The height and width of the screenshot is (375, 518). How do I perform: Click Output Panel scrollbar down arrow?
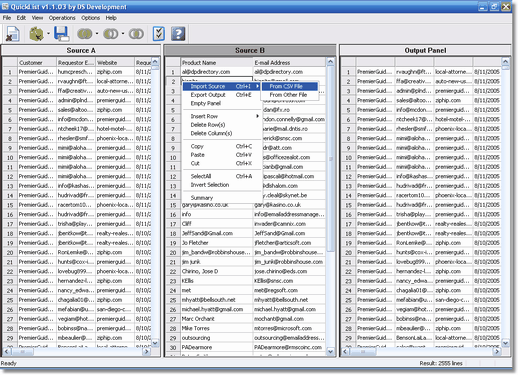[x=506, y=342]
